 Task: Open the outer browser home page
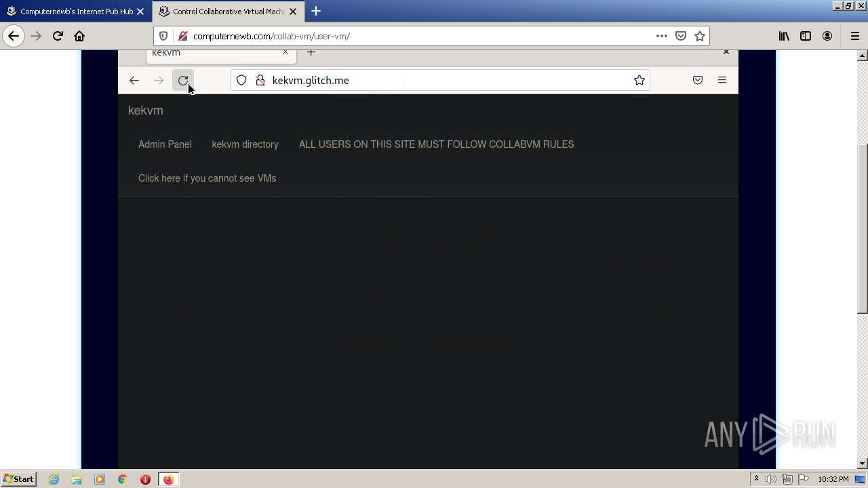(x=79, y=36)
